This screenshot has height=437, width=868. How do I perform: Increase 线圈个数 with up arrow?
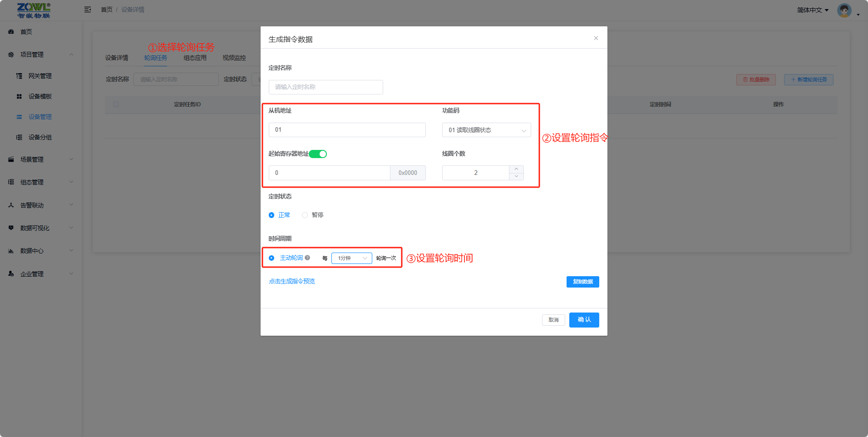[516, 169]
